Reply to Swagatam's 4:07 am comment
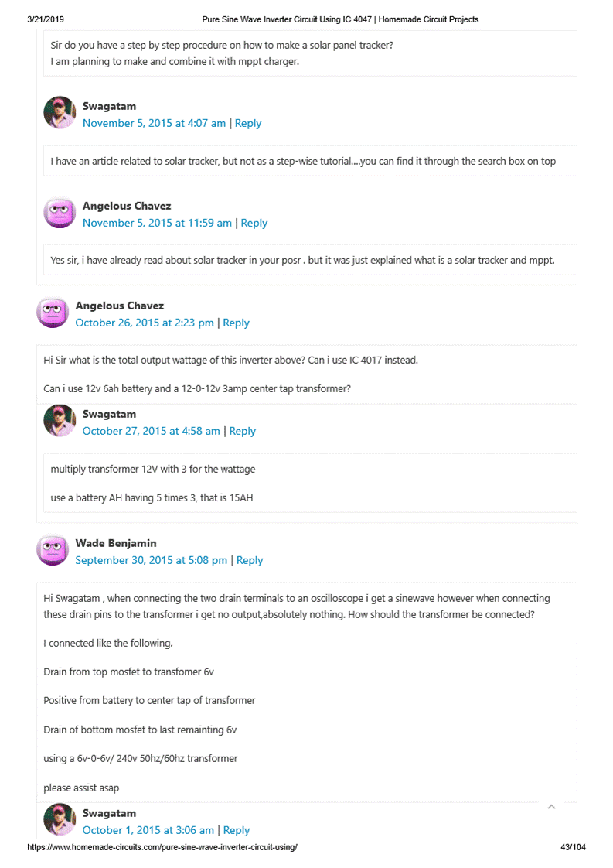This screenshot has width=613, height=868. coord(248,123)
